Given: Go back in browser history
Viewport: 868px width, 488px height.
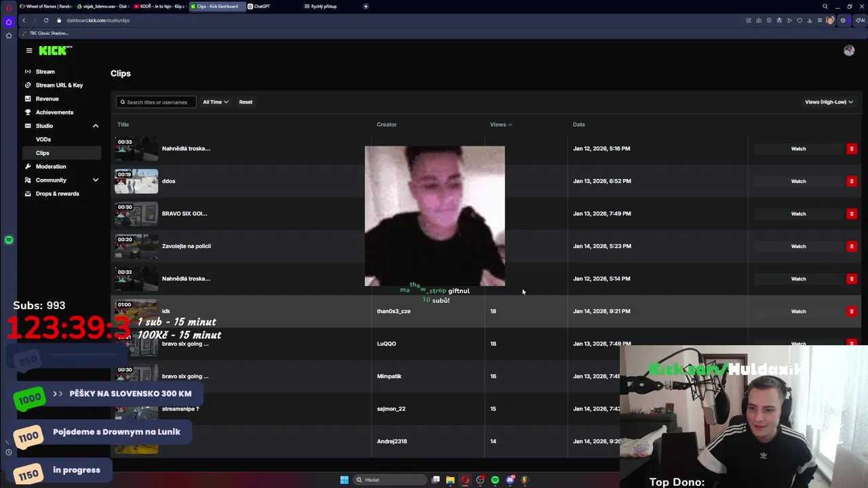Looking at the screenshot, I should [x=23, y=20].
